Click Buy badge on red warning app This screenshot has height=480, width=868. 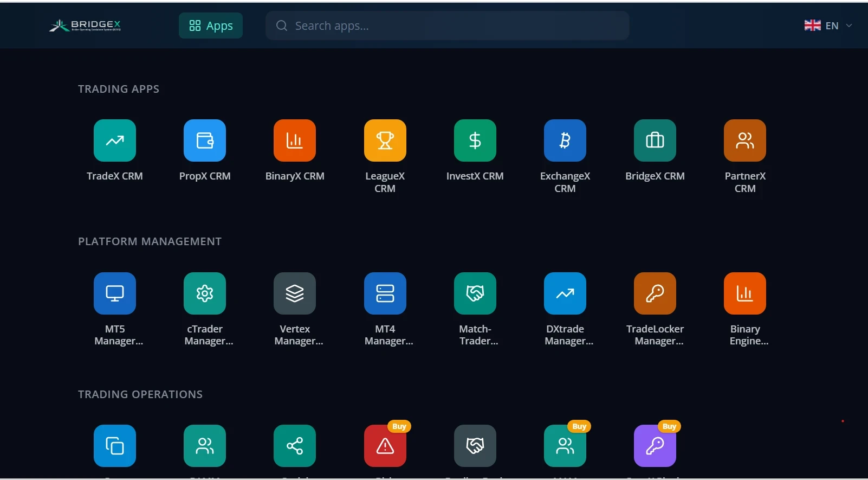[399, 426]
